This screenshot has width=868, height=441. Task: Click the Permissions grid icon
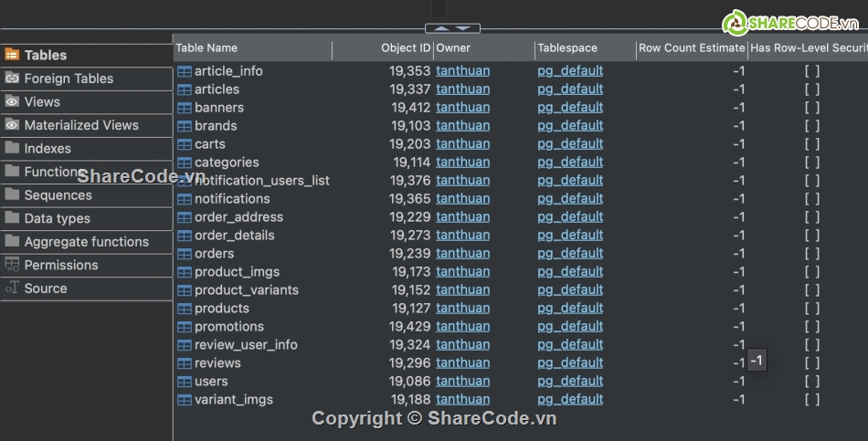tap(12, 264)
